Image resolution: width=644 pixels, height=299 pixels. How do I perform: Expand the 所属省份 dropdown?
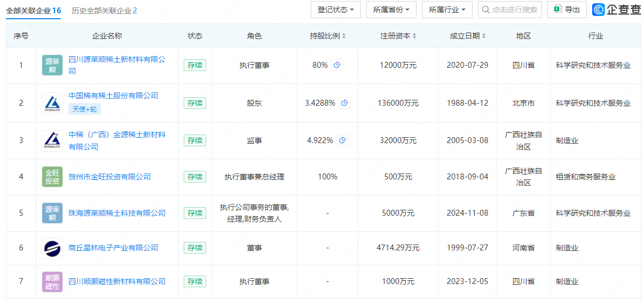tap(391, 10)
